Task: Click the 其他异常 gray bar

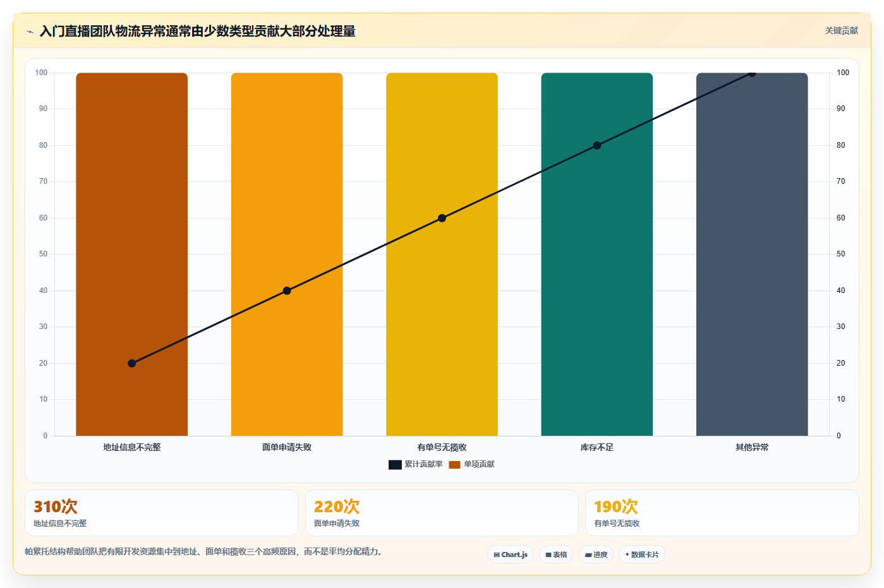Action: coord(752,254)
